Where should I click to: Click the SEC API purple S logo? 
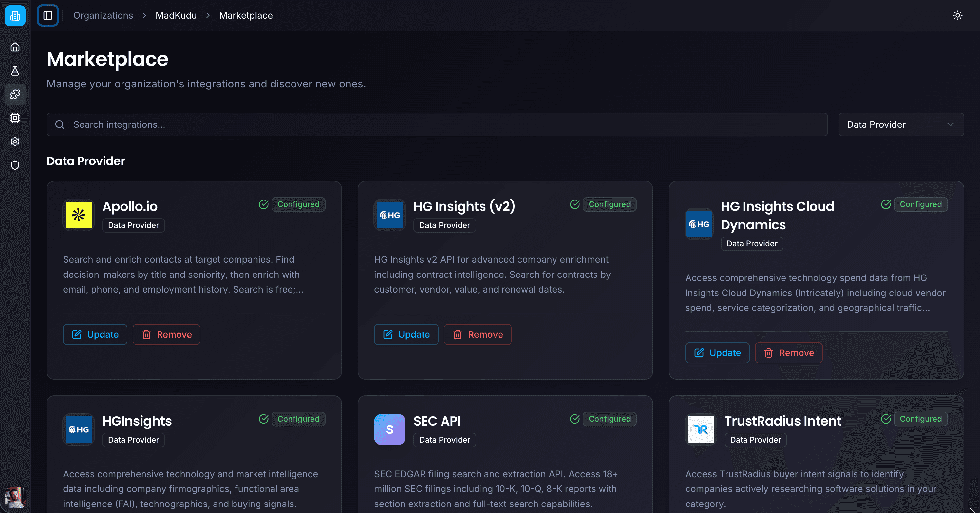click(389, 430)
